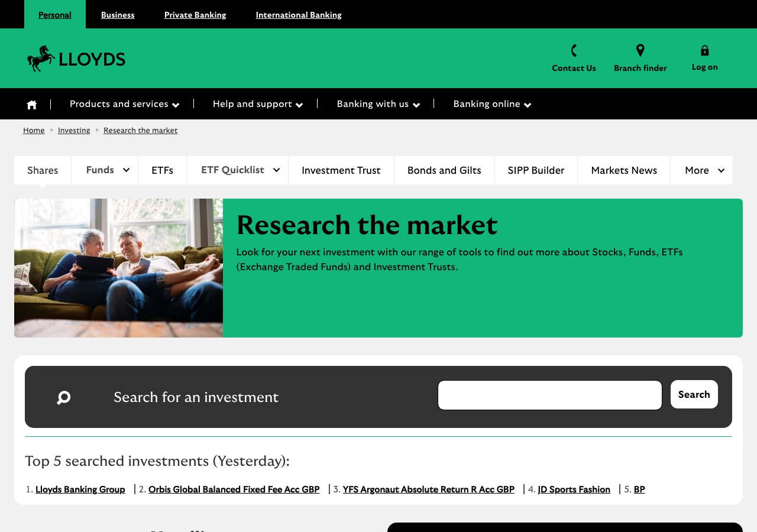Click the Contact Us phone icon
The image size is (757, 532).
(x=574, y=50)
